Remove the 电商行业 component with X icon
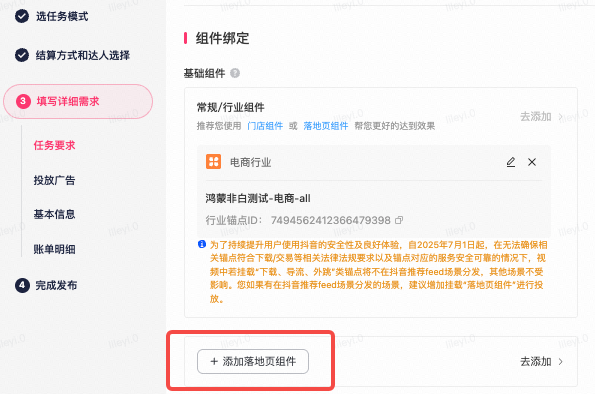 532,162
